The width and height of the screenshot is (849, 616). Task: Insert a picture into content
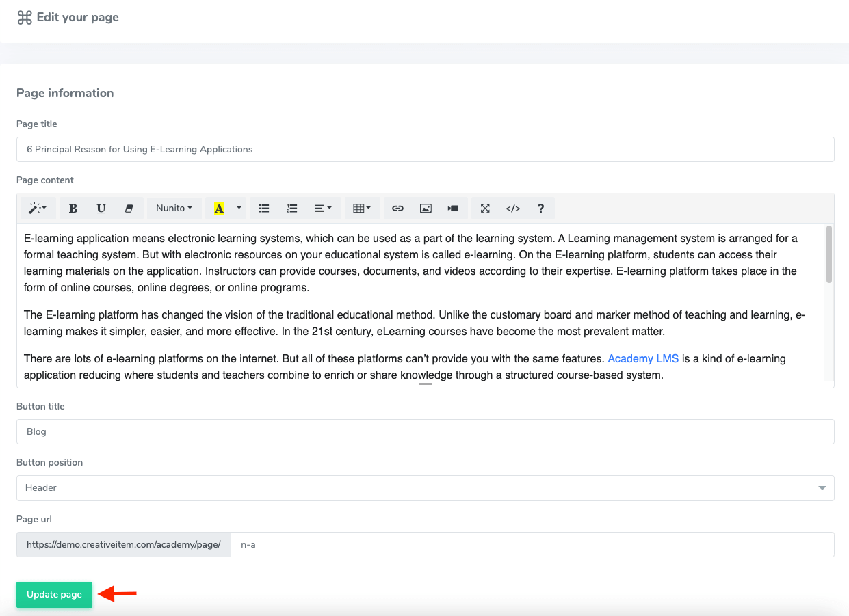pos(426,209)
